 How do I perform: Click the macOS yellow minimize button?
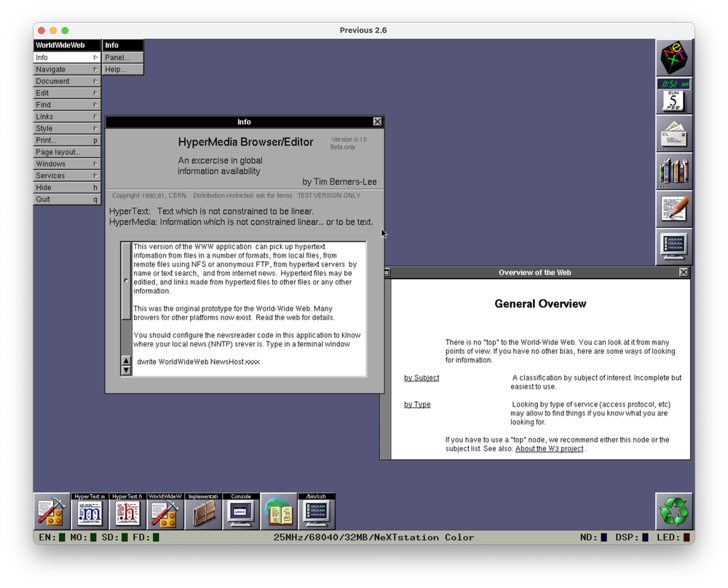coord(53,30)
